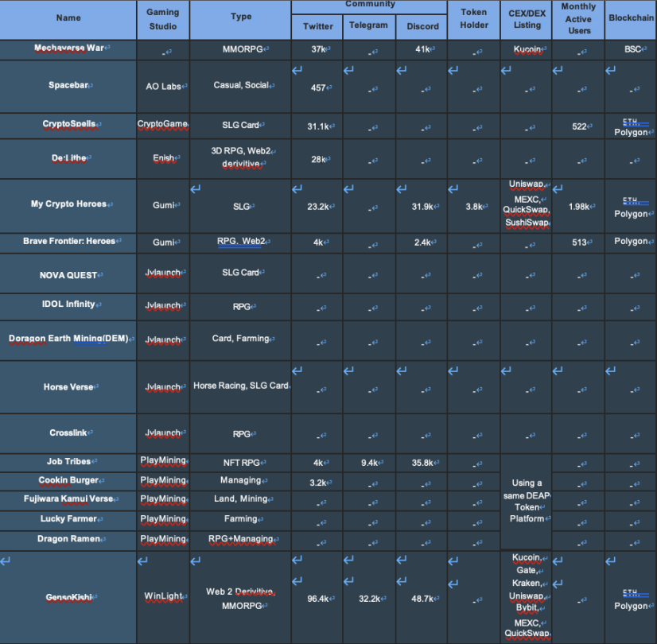Select the "NFT RPG" type cell
The width and height of the screenshot is (657, 644).
(x=241, y=463)
